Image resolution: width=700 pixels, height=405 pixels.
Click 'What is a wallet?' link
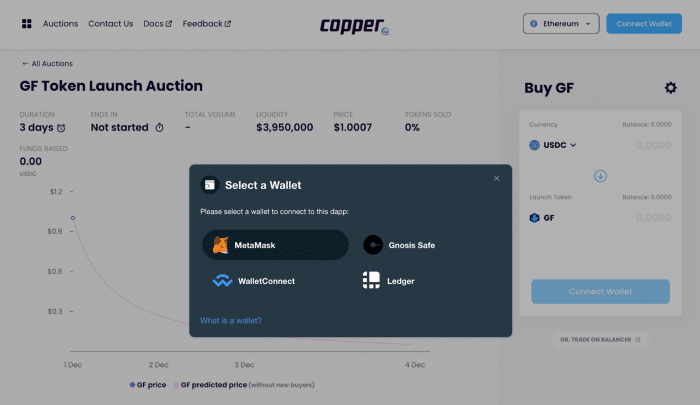tap(231, 320)
